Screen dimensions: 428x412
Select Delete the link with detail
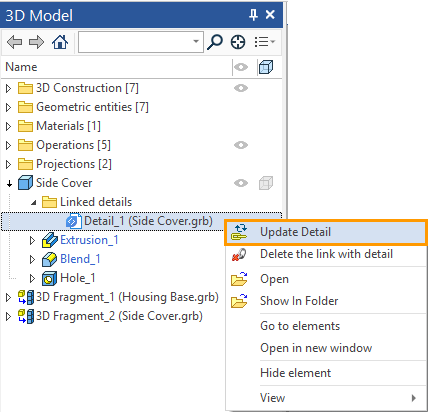click(326, 254)
